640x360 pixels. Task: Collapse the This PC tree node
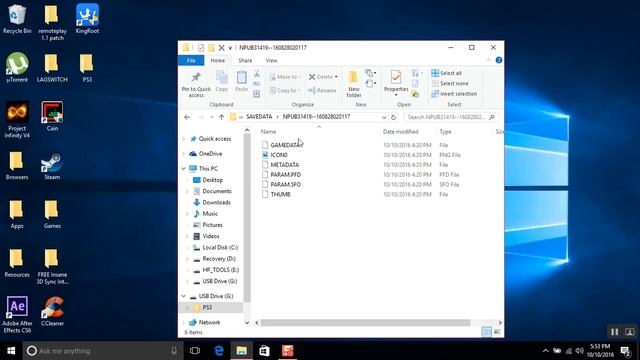pos(184,169)
